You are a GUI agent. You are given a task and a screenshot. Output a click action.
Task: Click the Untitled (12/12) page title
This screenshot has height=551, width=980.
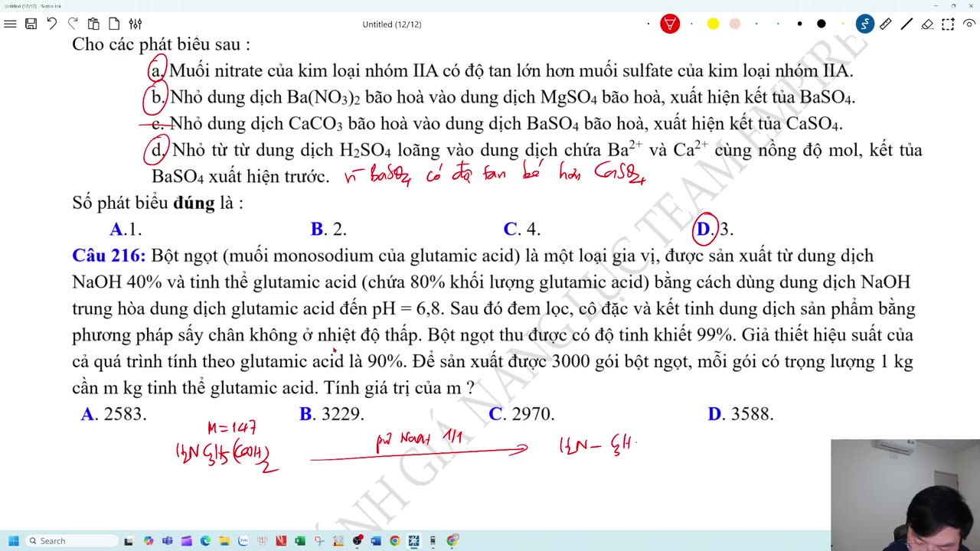(392, 24)
